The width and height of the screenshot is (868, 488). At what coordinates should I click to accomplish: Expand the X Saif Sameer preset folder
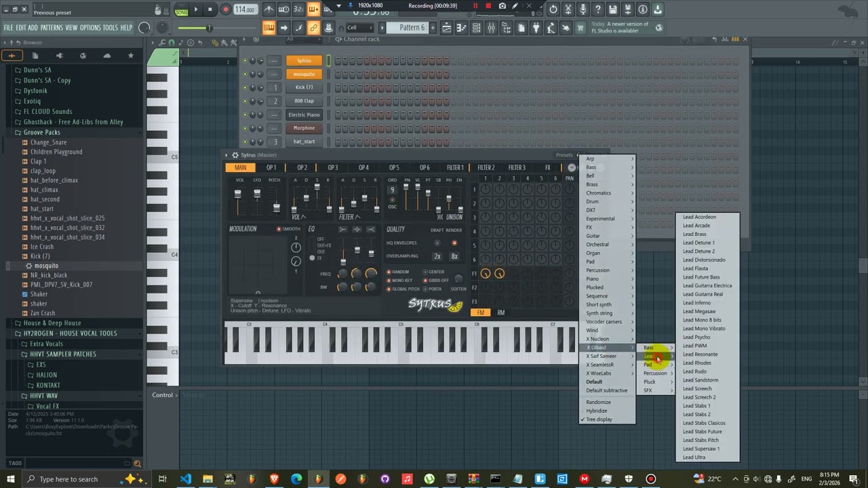click(608, 356)
